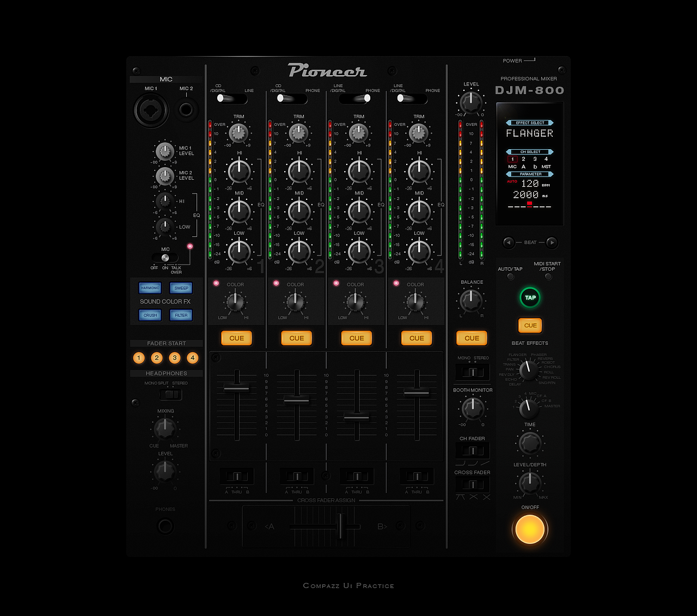Click the PHONES headphone jack
Screen dimensions: 697x616
pyautogui.click(x=165, y=527)
